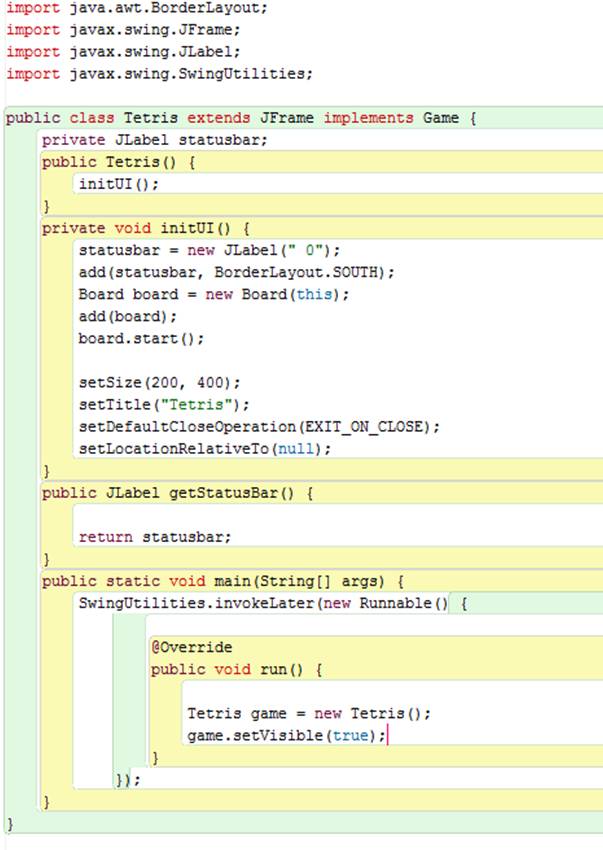Click the 'public static void main' header
Screen dimensions: 603x850
(223, 582)
